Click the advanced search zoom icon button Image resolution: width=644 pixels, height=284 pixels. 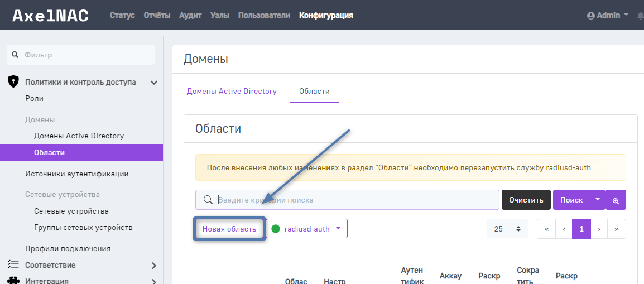(616, 200)
